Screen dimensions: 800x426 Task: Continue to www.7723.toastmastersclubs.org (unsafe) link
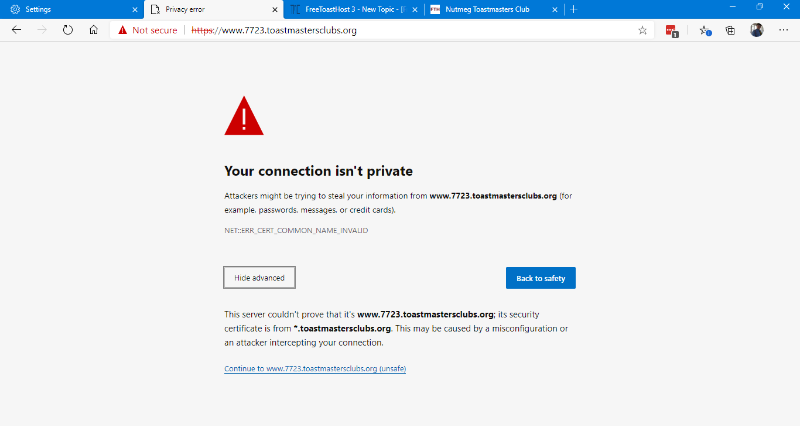tap(315, 369)
